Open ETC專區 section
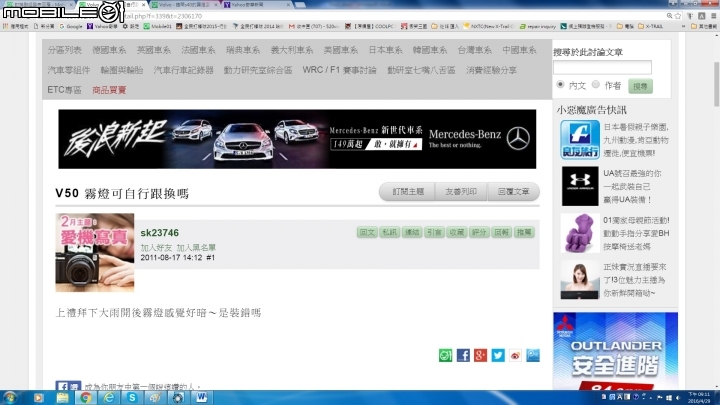The image size is (720, 405). [x=64, y=90]
